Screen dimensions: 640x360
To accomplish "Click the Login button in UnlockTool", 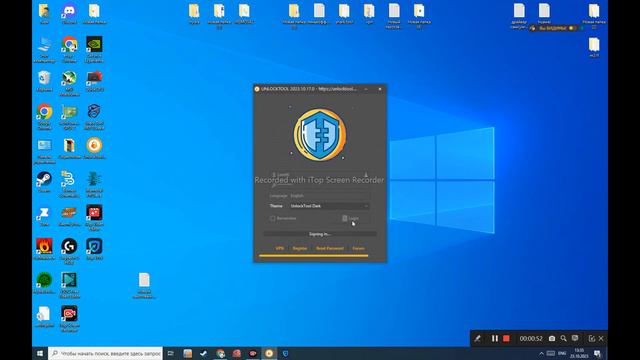I will point(351,218).
